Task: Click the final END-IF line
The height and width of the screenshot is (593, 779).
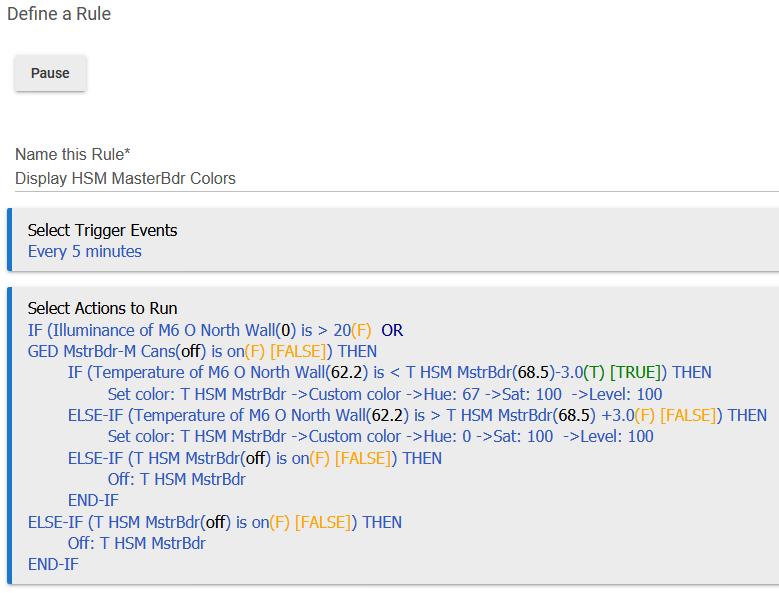Action: pos(53,565)
